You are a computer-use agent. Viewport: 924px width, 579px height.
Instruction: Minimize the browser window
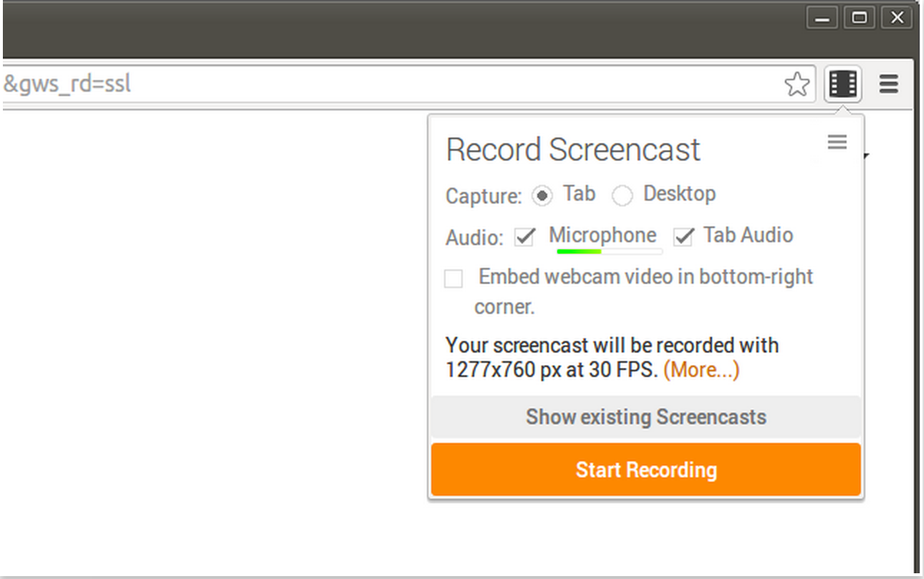(822, 18)
